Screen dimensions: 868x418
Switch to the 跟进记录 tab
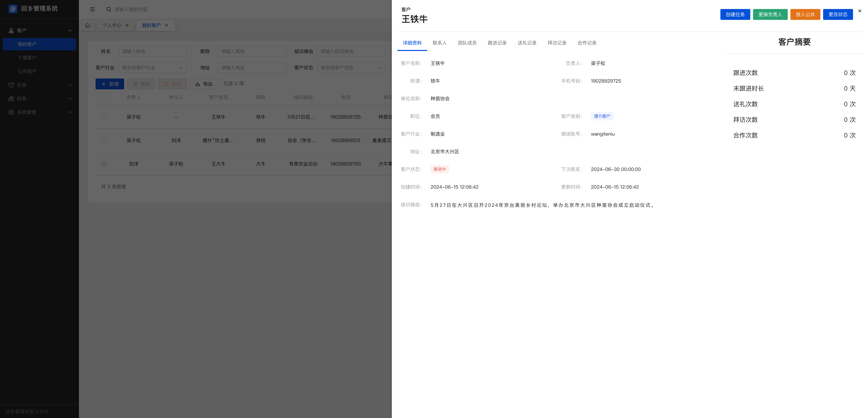(x=497, y=43)
